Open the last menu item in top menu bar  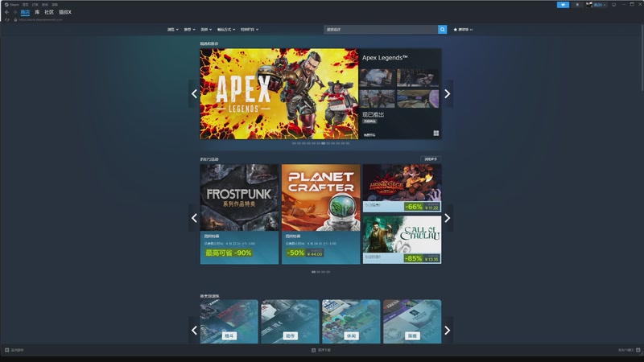click(x=55, y=5)
